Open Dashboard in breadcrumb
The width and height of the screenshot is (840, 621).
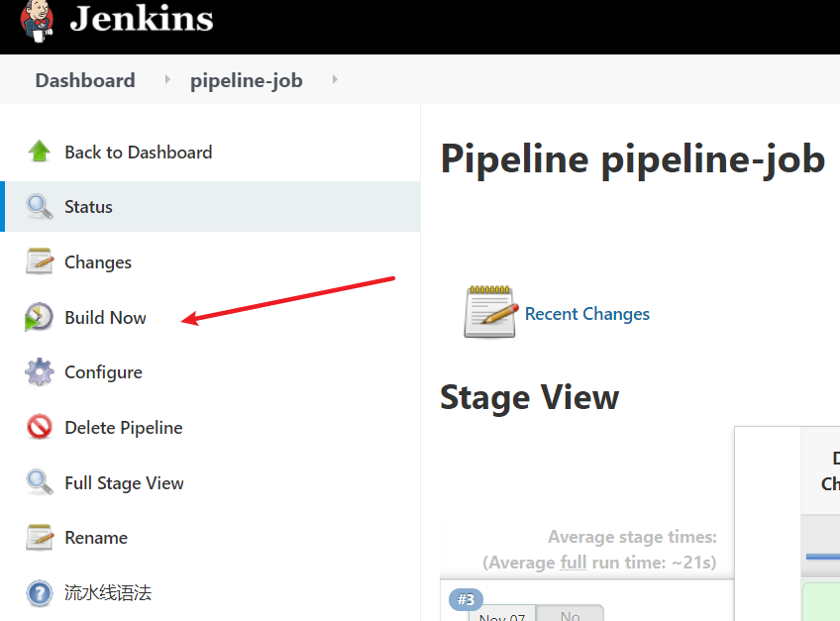tap(85, 80)
